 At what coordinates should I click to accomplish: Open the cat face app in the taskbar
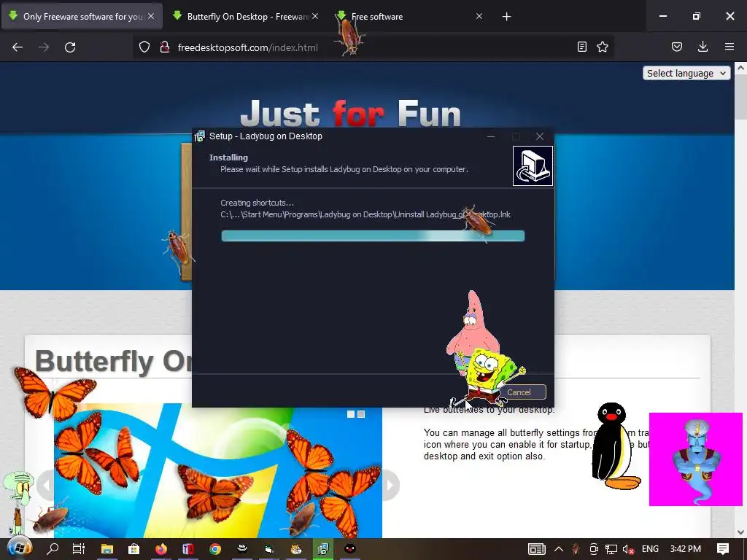[x=296, y=549]
